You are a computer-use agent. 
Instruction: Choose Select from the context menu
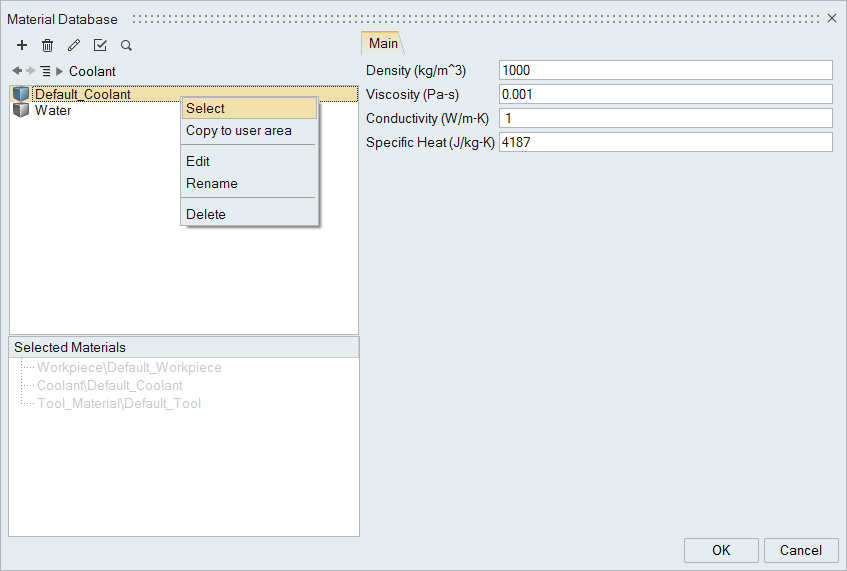pos(206,108)
